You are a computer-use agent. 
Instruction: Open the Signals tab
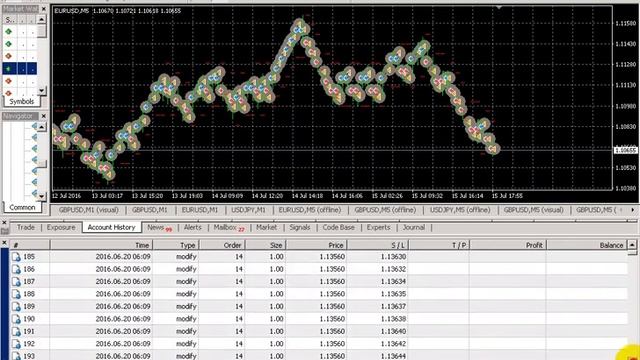click(x=300, y=227)
